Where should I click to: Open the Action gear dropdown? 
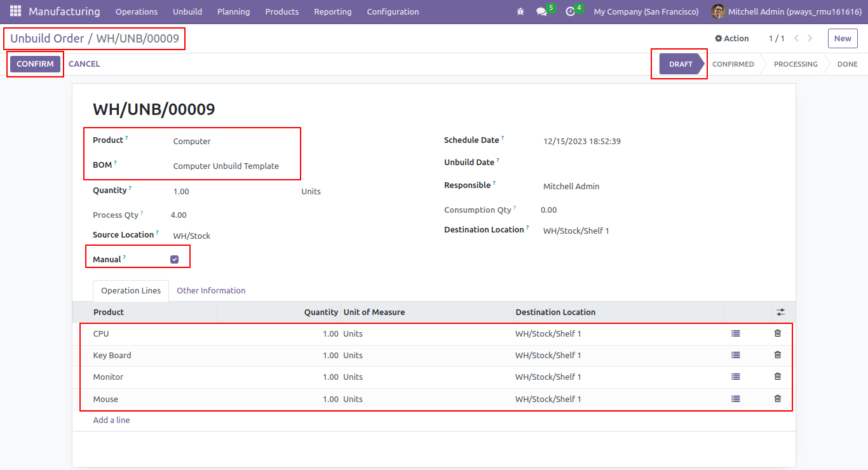tap(731, 39)
